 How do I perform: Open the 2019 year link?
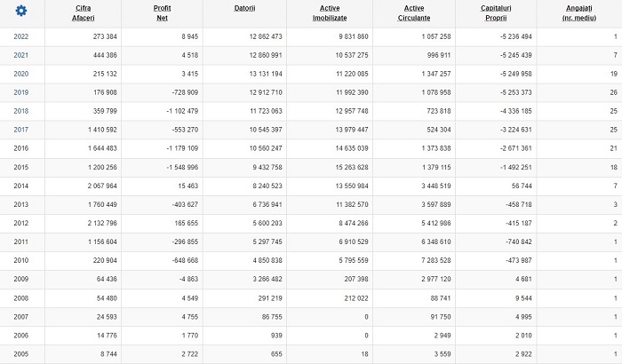[x=21, y=92]
